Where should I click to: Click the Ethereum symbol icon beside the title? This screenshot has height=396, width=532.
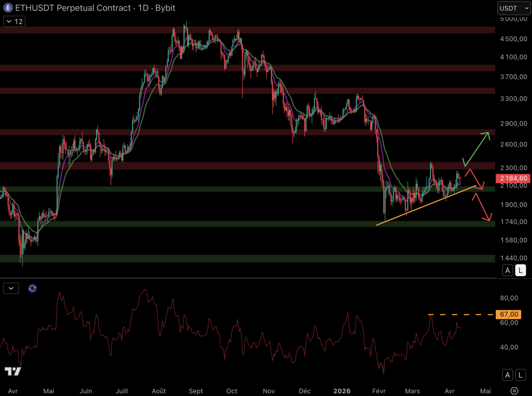pos(8,8)
